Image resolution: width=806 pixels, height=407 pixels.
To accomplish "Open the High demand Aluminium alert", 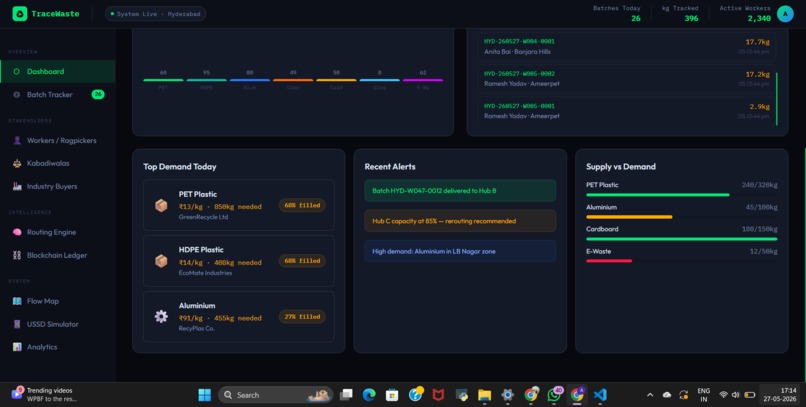I will [x=460, y=251].
